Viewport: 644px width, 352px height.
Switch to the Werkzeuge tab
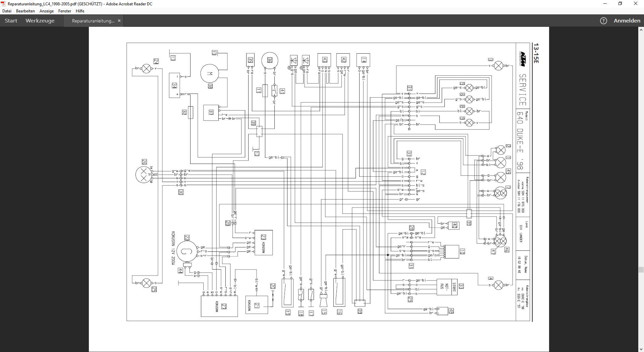coord(40,20)
